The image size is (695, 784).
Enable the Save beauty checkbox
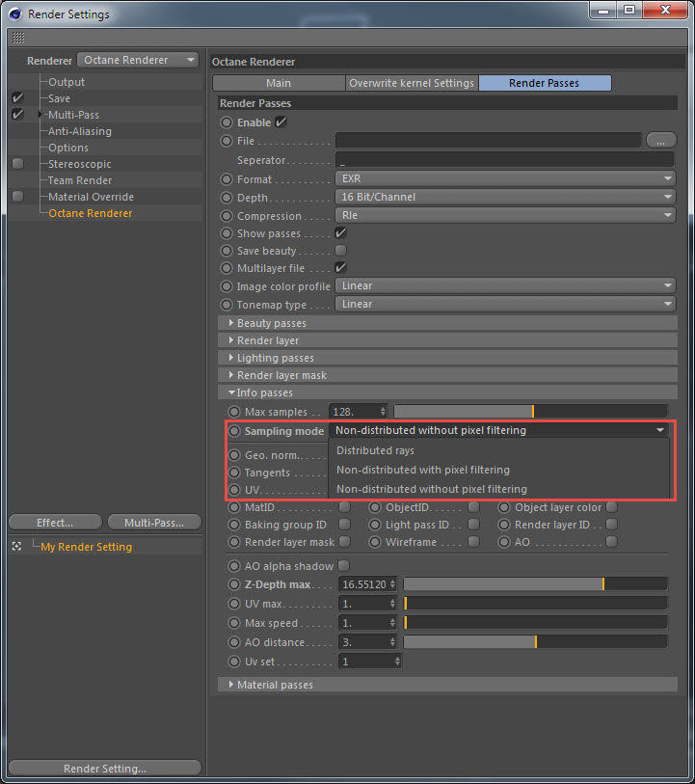(341, 250)
